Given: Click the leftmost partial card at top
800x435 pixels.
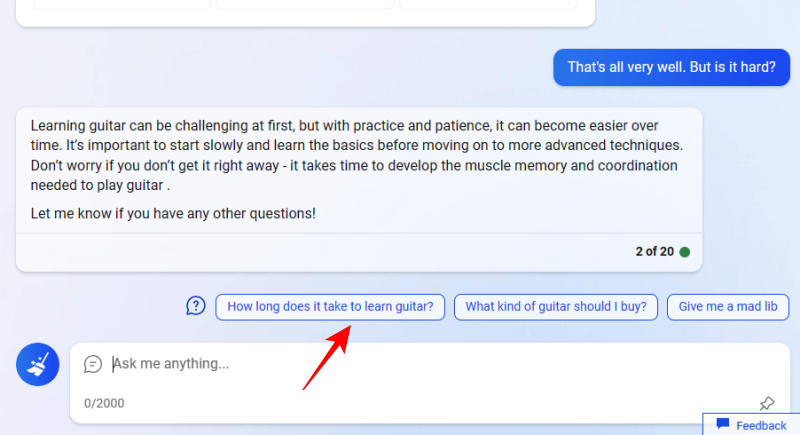Looking at the screenshot, I should pos(122,4).
